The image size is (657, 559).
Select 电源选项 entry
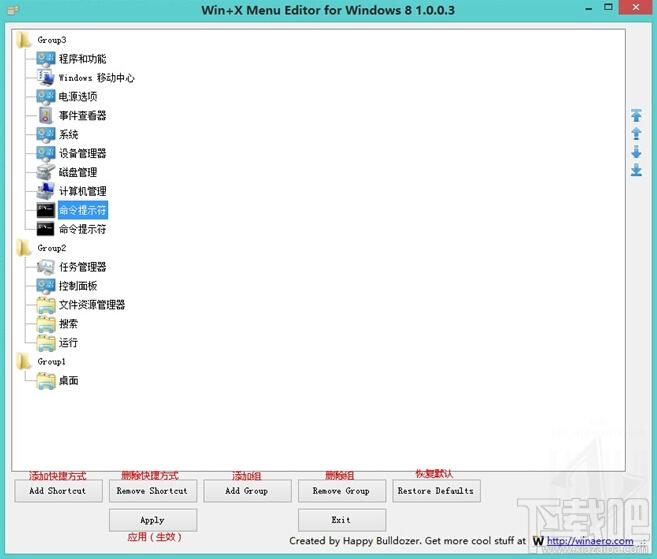(x=78, y=97)
